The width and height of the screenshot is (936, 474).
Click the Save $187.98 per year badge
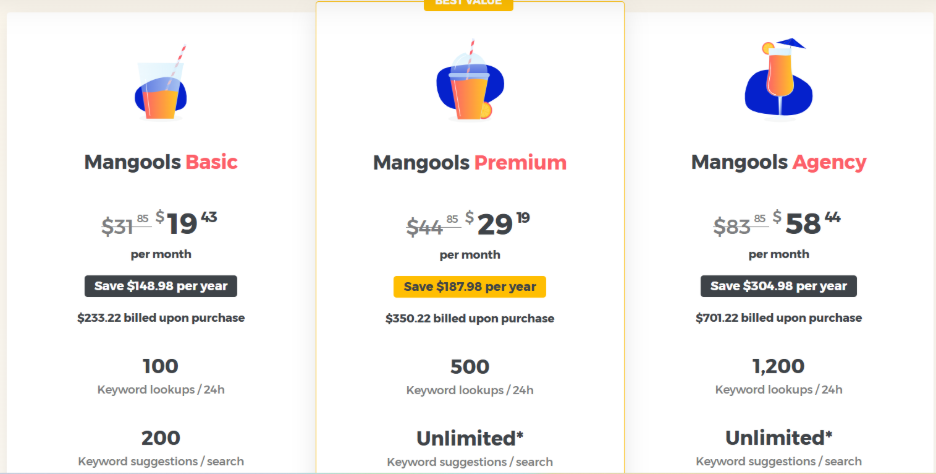(x=469, y=287)
